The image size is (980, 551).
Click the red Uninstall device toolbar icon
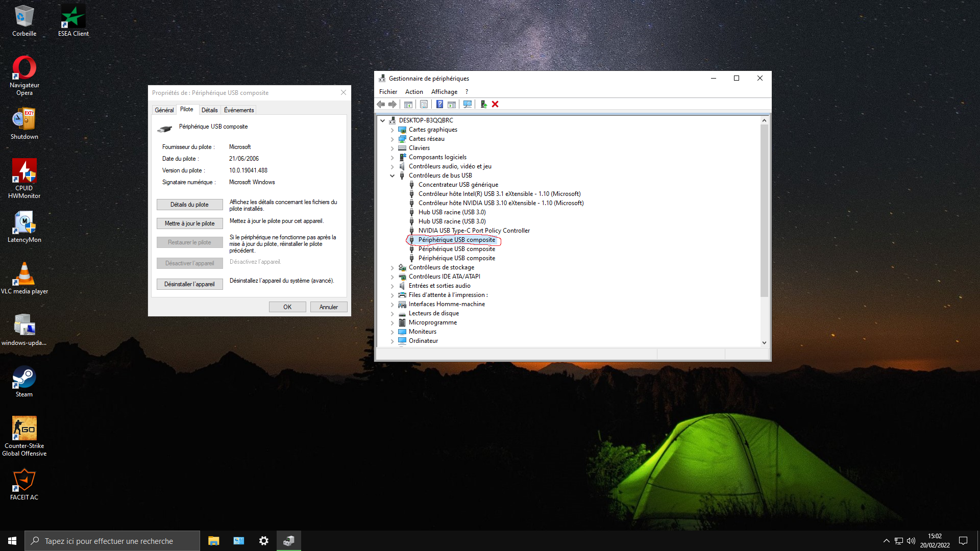click(x=495, y=104)
